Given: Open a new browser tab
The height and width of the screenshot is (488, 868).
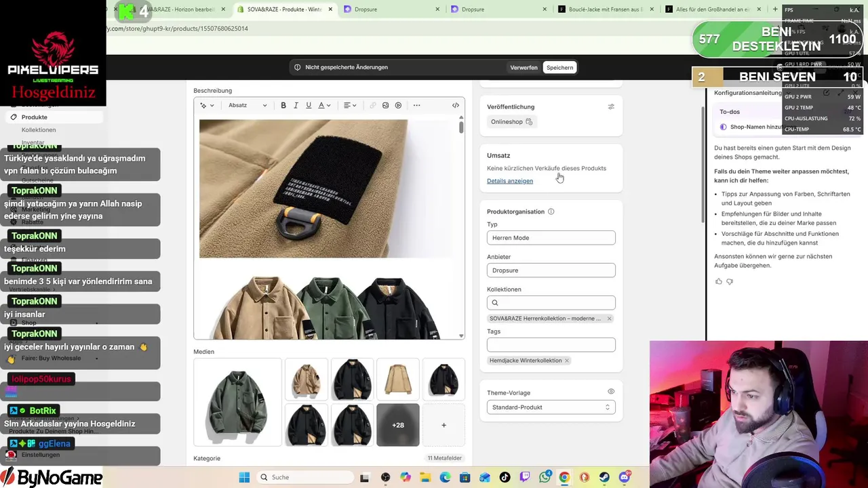Looking at the screenshot, I should (775, 9).
